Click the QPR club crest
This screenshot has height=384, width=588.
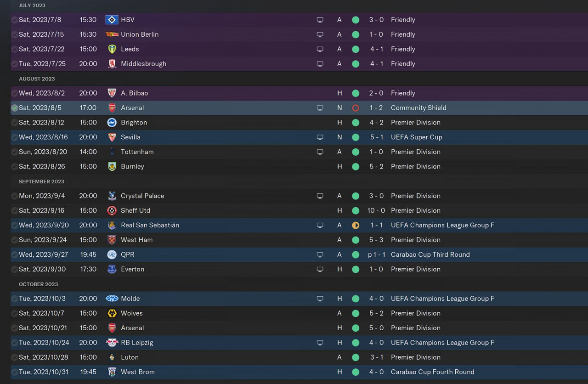(x=112, y=254)
